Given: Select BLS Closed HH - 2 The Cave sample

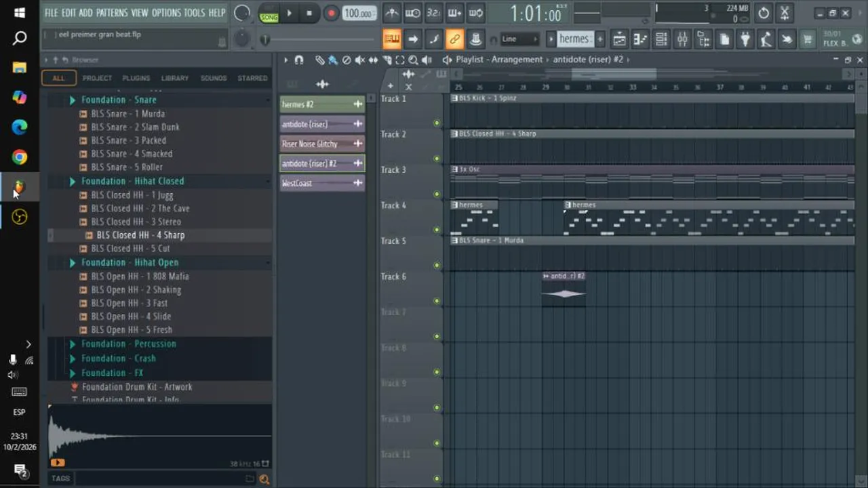Looking at the screenshot, I should point(140,208).
